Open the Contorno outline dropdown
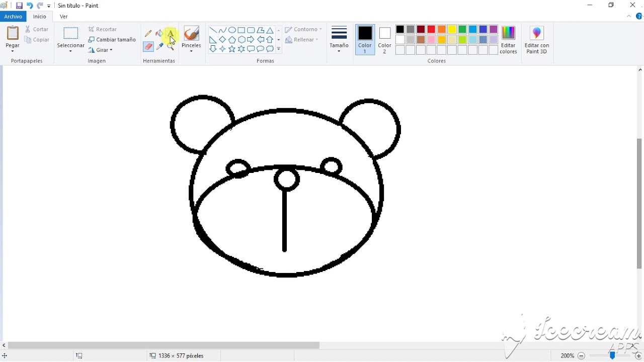The height and width of the screenshot is (362, 644). [x=303, y=30]
